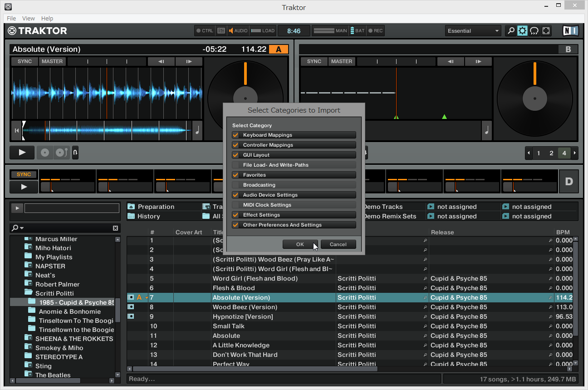Expand the Marcus Miller folder
Image resolution: width=588 pixels, height=390 pixels.
pos(28,239)
